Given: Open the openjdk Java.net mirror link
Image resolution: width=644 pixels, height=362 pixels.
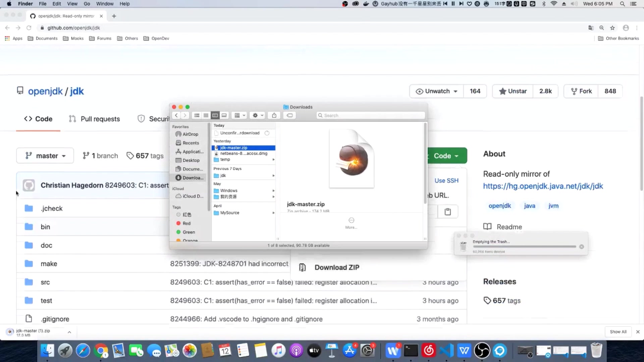Looking at the screenshot, I should 543,186.
